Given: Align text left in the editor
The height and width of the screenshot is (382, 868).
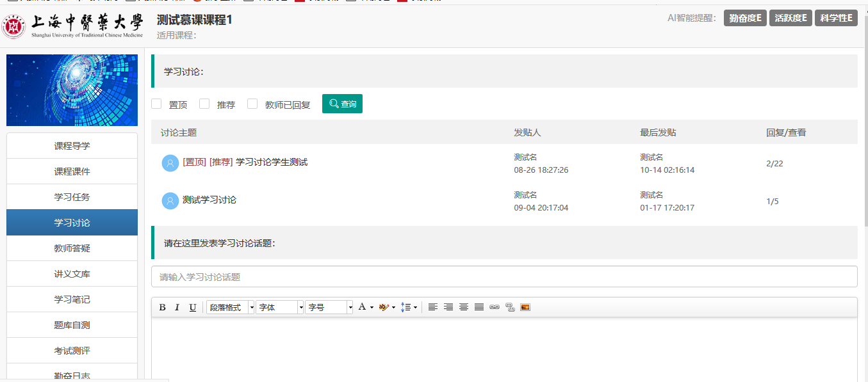Looking at the screenshot, I should pyautogui.click(x=433, y=307).
